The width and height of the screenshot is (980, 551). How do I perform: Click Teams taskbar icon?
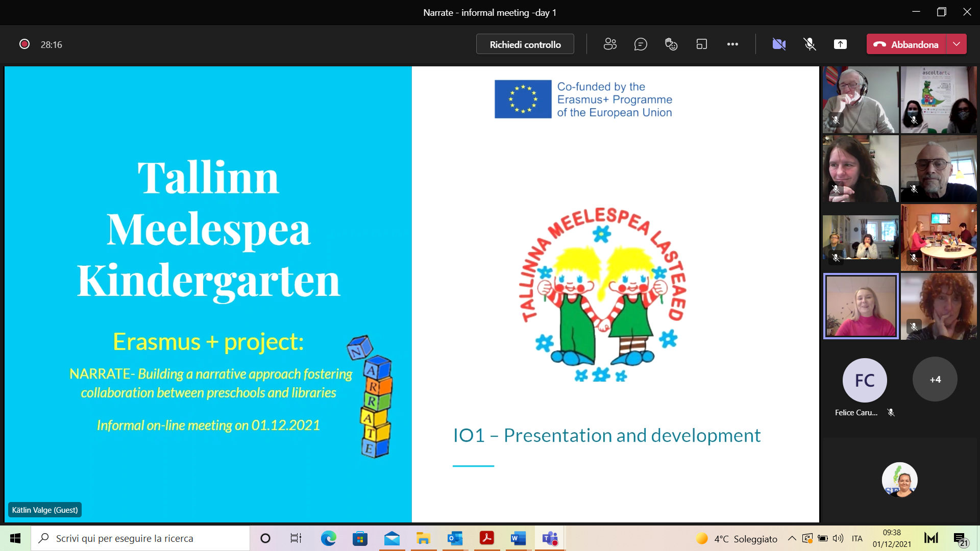pyautogui.click(x=550, y=538)
